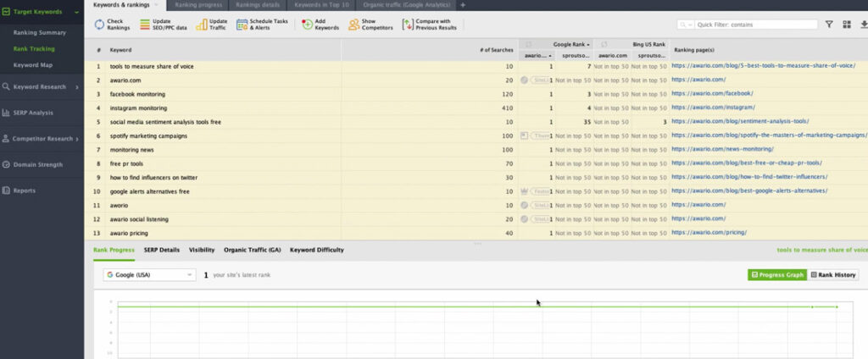The width and height of the screenshot is (868, 359).
Task: Select the Organic Traffic (GA) tab
Action: (252, 250)
